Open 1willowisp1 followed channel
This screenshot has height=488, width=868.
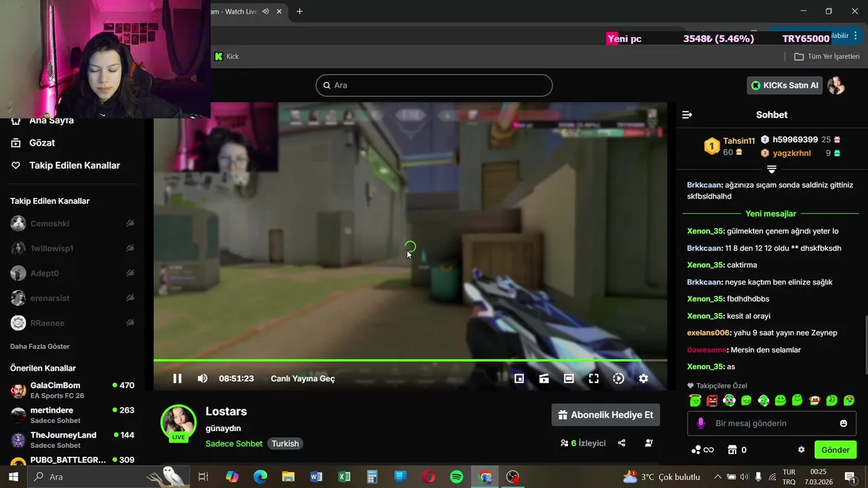coord(52,249)
